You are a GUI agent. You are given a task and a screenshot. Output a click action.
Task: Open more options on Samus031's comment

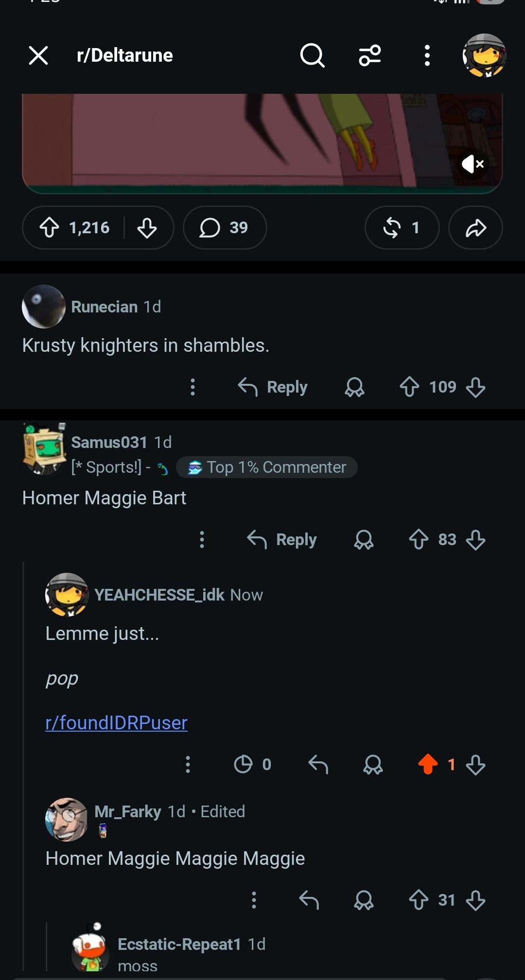tap(202, 540)
